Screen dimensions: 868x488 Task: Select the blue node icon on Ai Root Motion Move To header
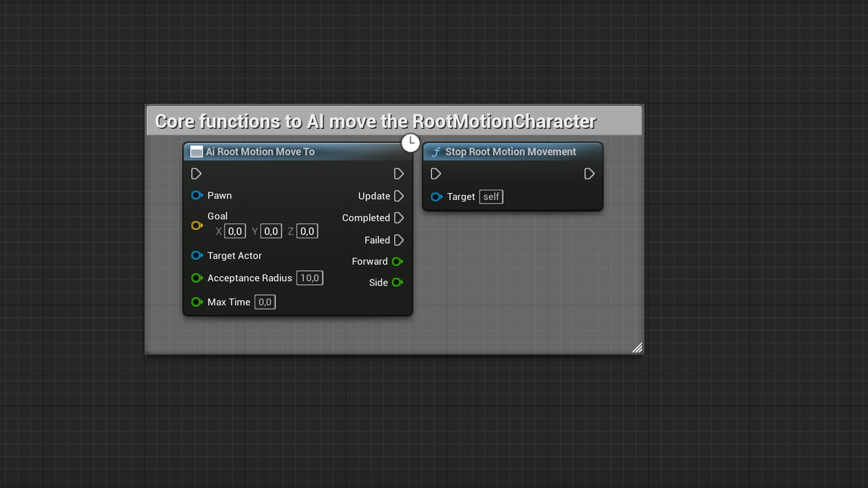click(196, 152)
